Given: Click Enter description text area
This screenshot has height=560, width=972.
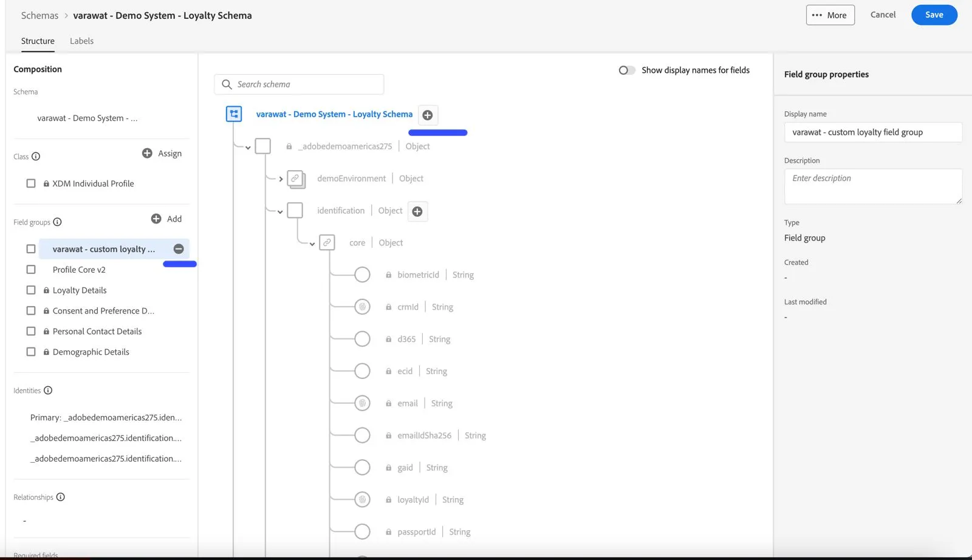Looking at the screenshot, I should click(x=873, y=186).
